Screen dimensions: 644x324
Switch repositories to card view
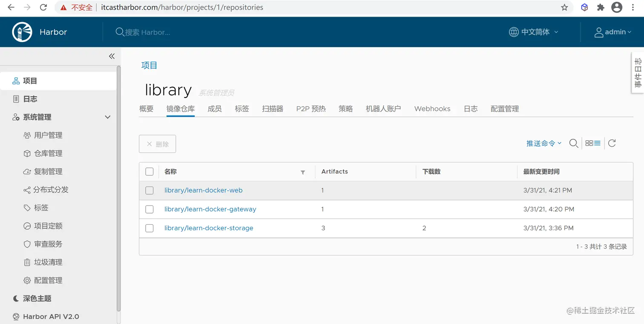coord(589,143)
